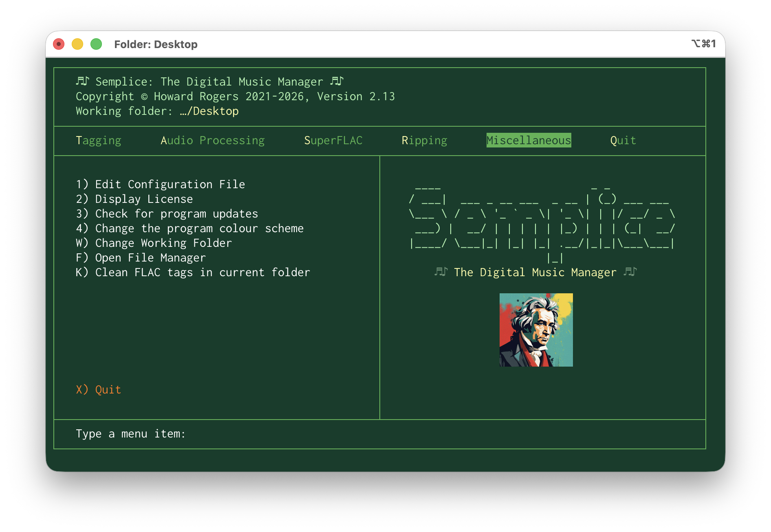The width and height of the screenshot is (771, 532).
Task: Choose Quit in the top menu bar
Action: click(x=623, y=141)
